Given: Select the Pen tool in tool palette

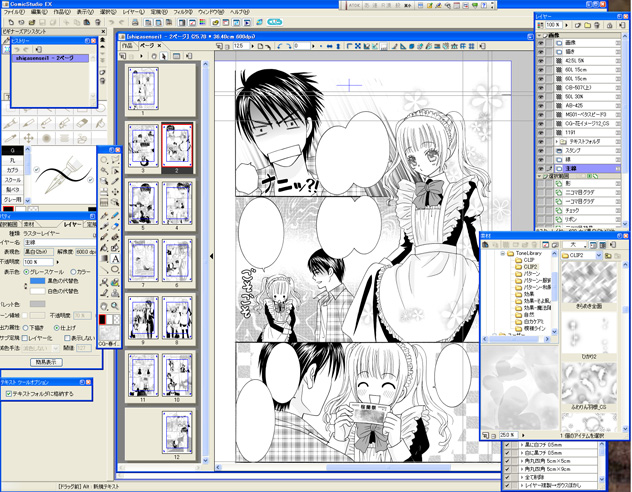Looking at the screenshot, I should coord(104,216).
